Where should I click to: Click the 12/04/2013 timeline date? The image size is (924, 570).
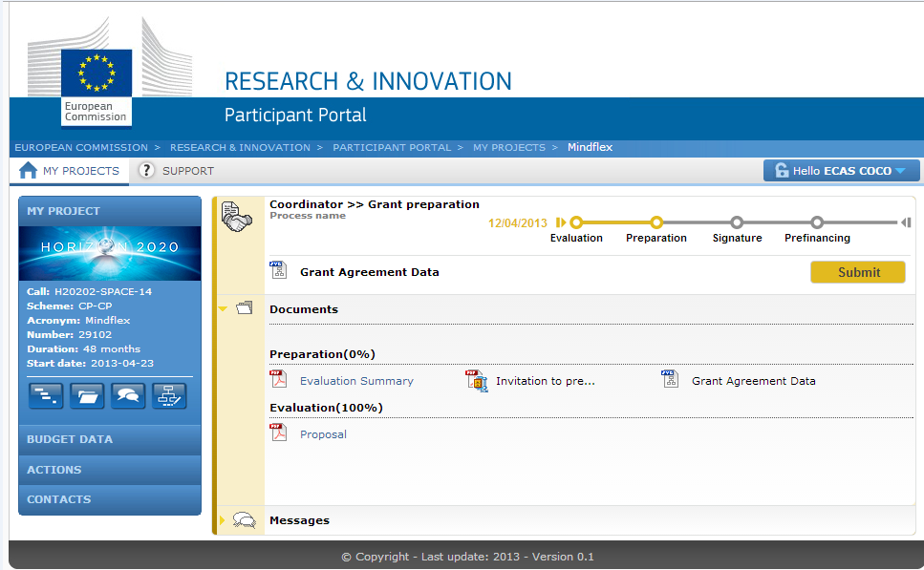pyautogui.click(x=517, y=223)
